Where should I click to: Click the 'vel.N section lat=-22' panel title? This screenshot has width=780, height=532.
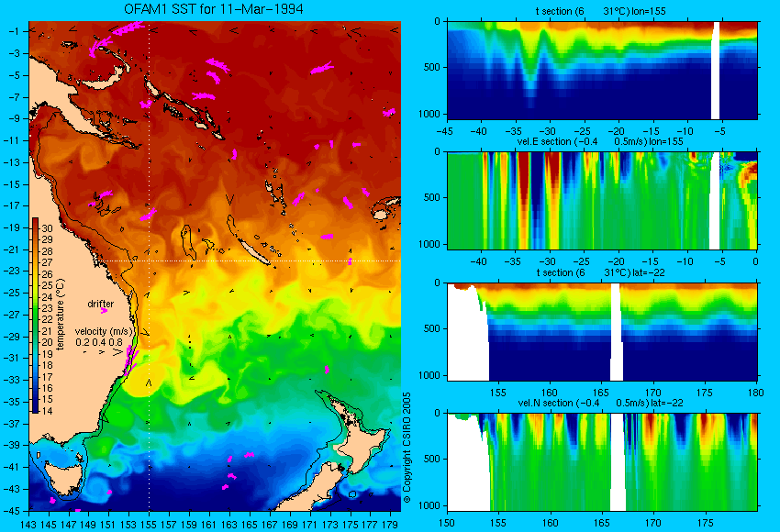(x=600, y=404)
